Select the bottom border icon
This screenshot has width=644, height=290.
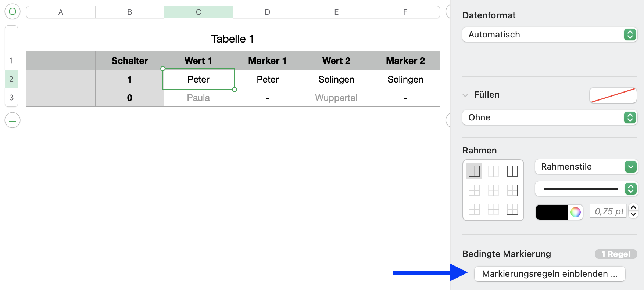tap(512, 209)
